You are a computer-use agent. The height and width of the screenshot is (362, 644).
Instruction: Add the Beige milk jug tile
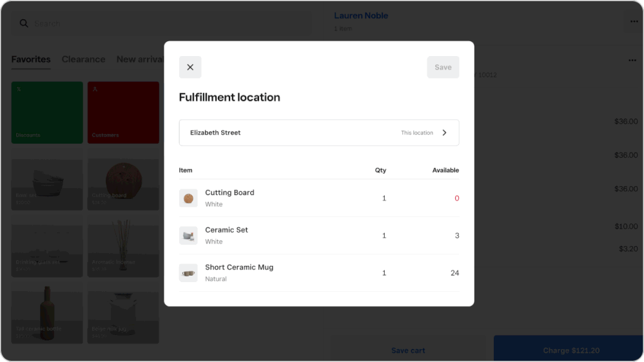[123, 313]
